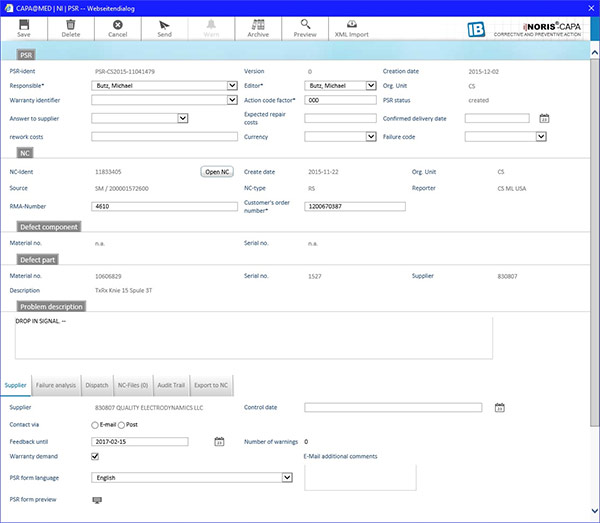
Task: Open calendar for Control date
Action: [x=499, y=407]
